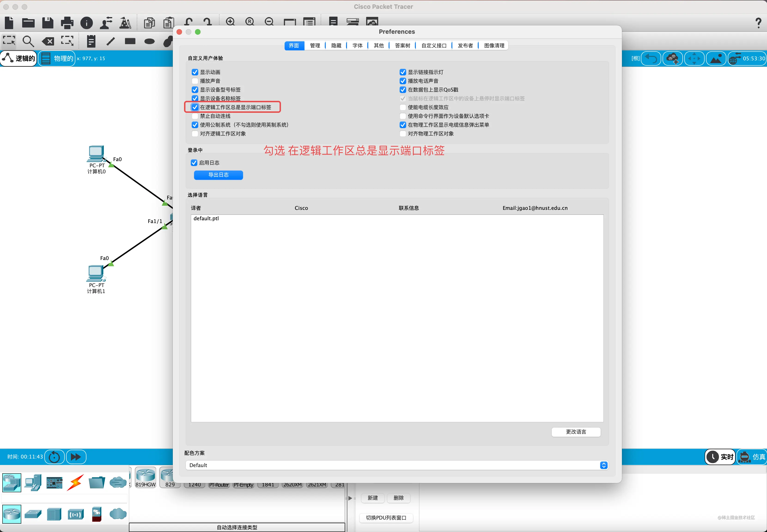Viewport: 767px width, 532px height.
Task: Uncheck 显示动画 checkbox
Action: click(195, 72)
